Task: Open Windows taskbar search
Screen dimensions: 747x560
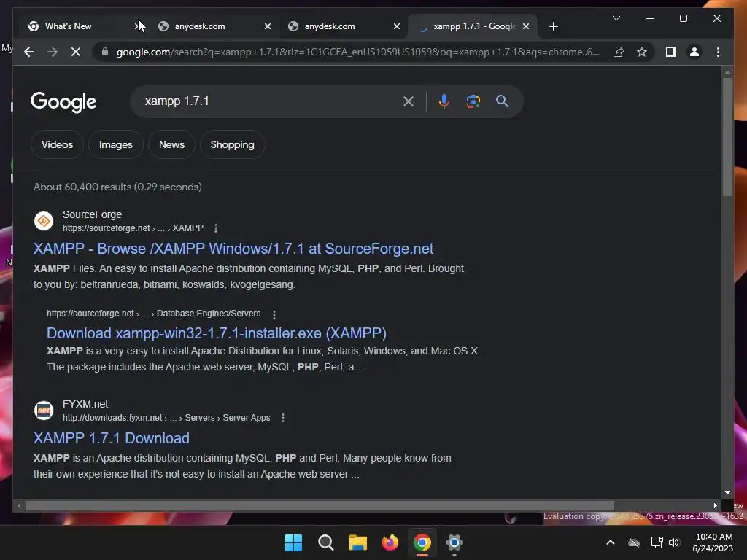Action: [326, 542]
